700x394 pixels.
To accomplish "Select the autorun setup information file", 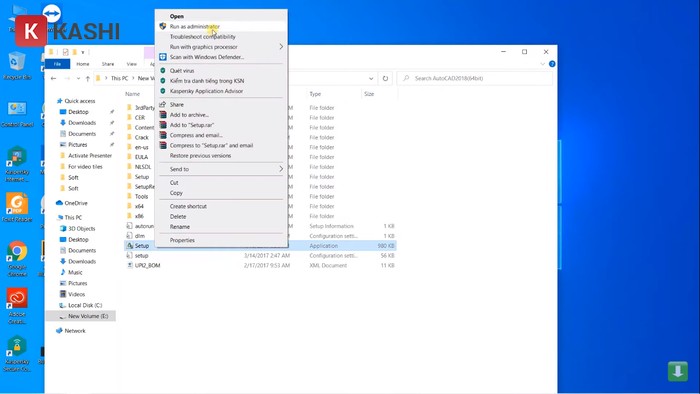I will (x=144, y=226).
